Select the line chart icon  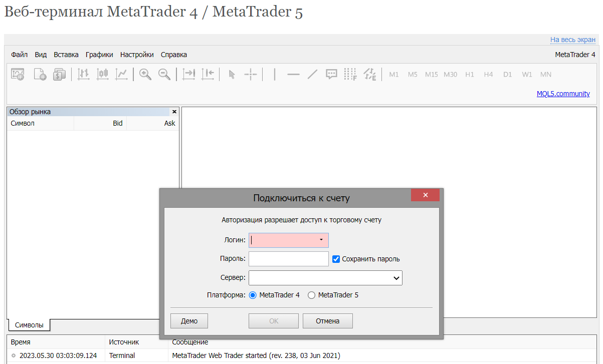coord(121,74)
